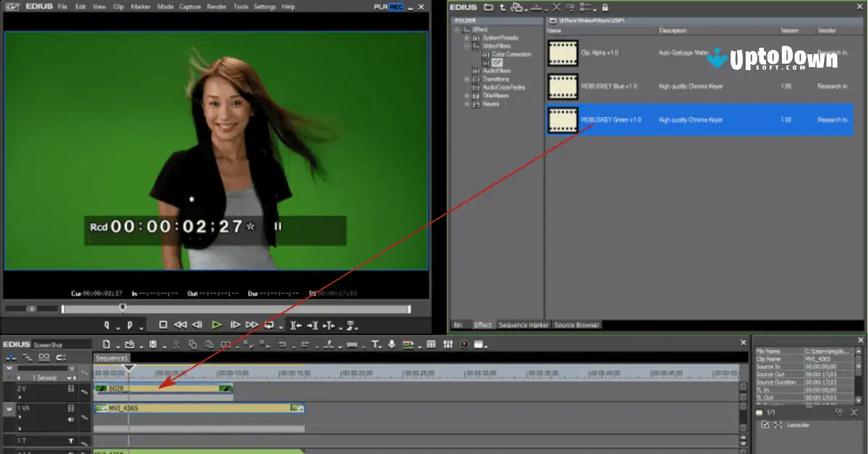Collapse the VideoFilters folder in the Effect tree

coord(465,44)
